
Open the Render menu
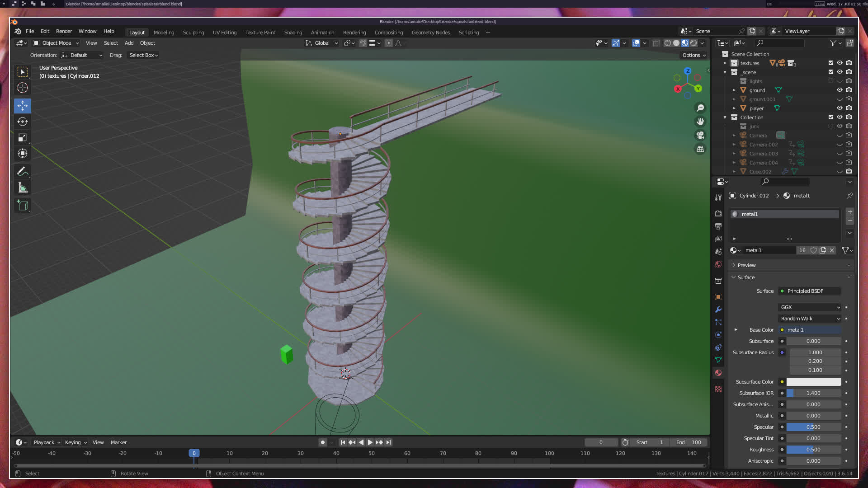[64, 31]
